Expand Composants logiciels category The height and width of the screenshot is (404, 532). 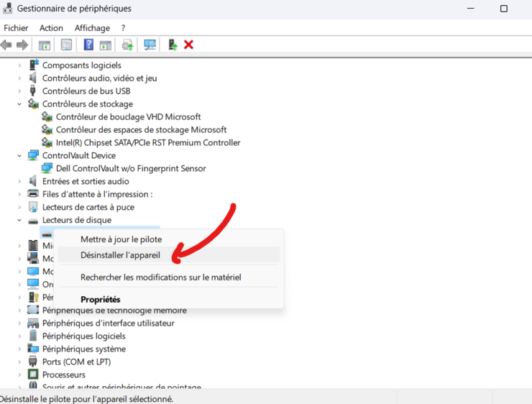click(19, 65)
